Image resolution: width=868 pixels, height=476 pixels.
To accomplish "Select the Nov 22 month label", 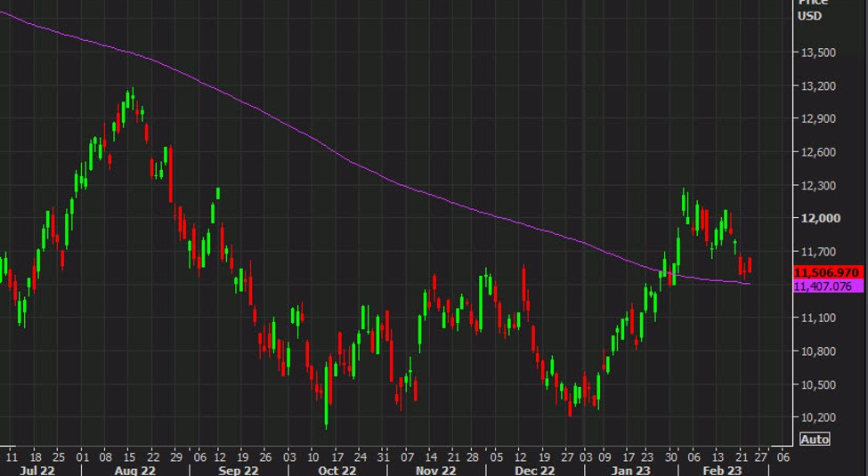I will coord(435,471).
